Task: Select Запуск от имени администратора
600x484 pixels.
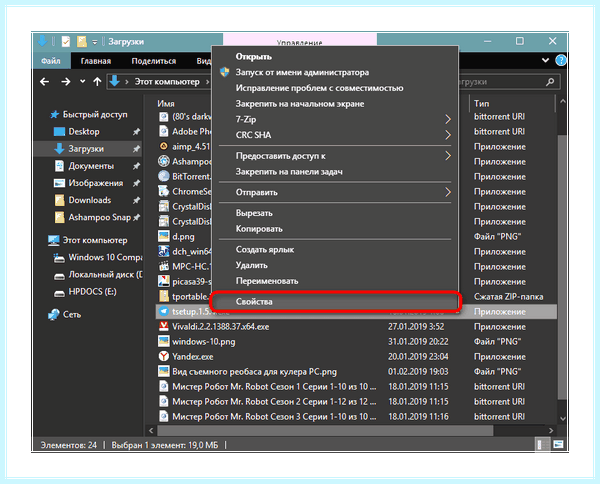Action: coord(302,72)
